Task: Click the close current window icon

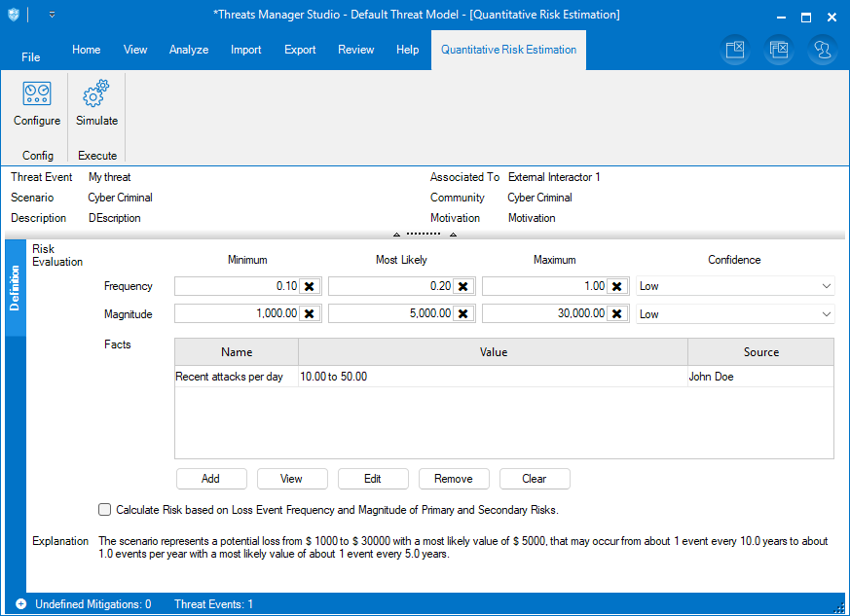Action: [x=735, y=50]
